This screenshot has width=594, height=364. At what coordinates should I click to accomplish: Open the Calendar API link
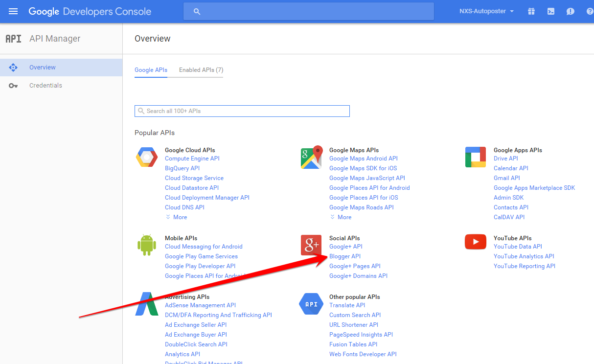(511, 168)
